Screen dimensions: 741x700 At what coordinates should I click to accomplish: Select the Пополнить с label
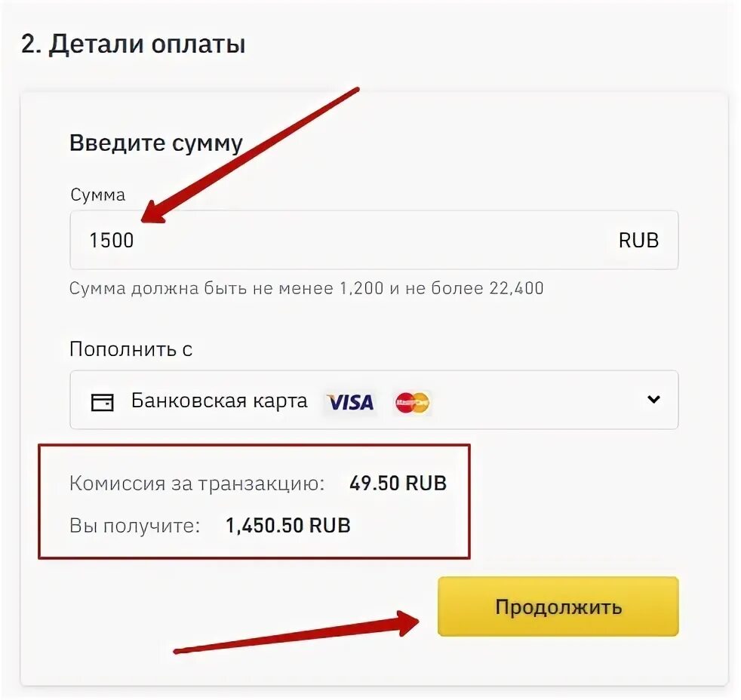click(131, 349)
